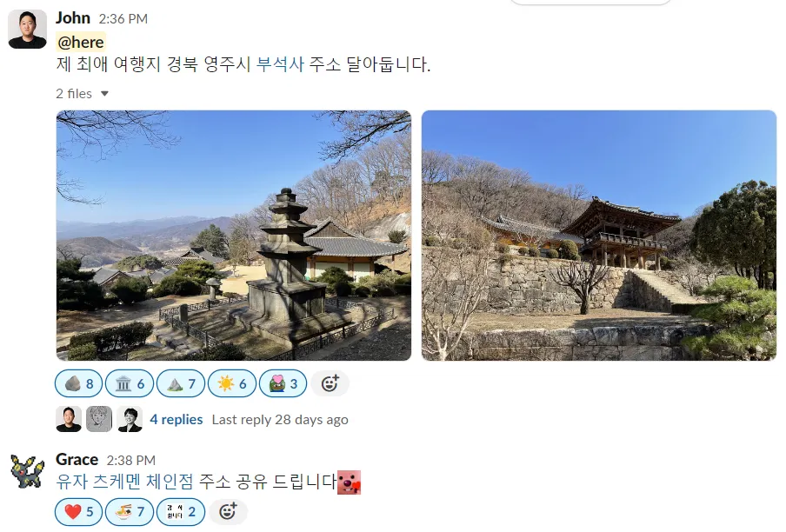Image resolution: width=786 pixels, height=532 pixels.
Task: Click Grace's Umbreon profile avatar
Action: 28,471
